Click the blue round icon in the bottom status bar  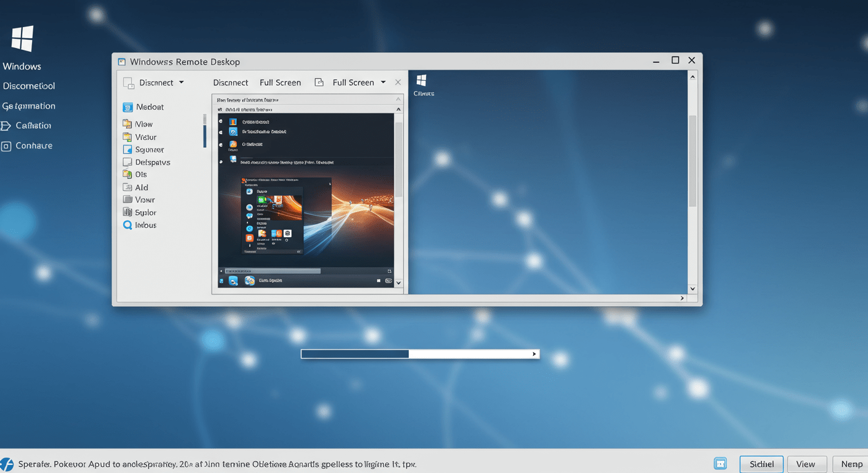pos(7,464)
